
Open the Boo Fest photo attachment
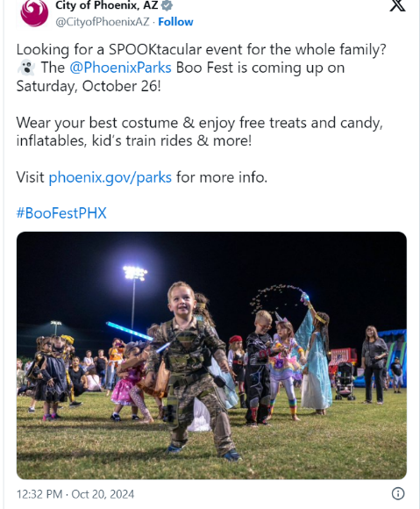(x=211, y=355)
